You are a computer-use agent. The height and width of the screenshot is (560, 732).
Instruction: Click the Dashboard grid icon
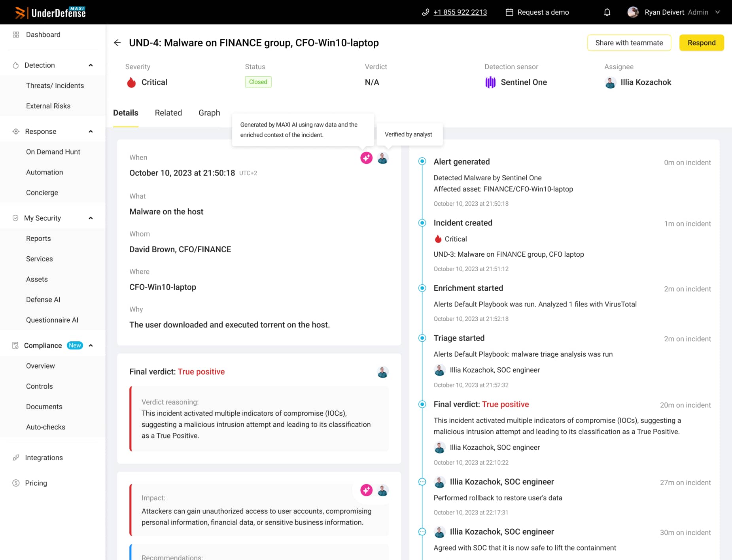[x=16, y=34]
